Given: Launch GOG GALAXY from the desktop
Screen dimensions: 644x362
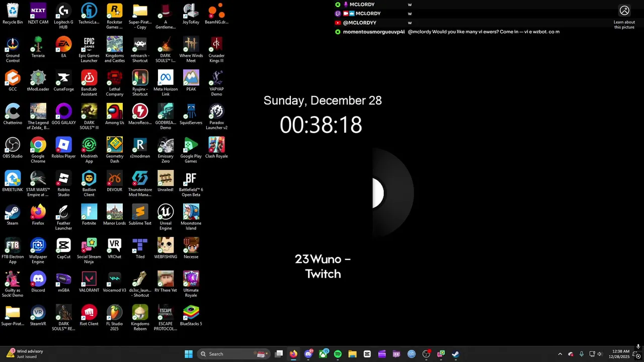Looking at the screenshot, I should [63, 115].
